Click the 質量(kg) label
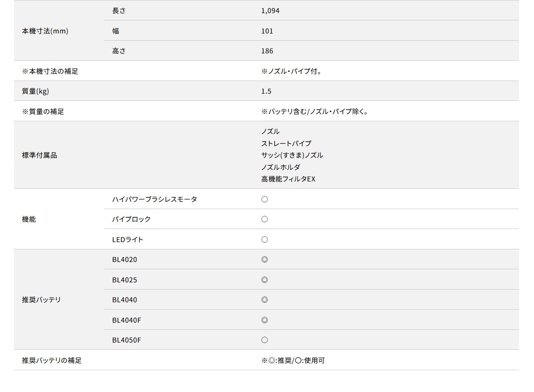This screenshot has height=392, width=534. tap(35, 91)
